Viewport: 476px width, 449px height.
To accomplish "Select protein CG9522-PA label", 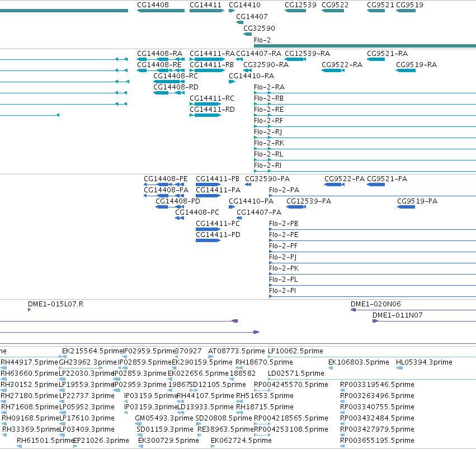I will [x=345, y=179].
